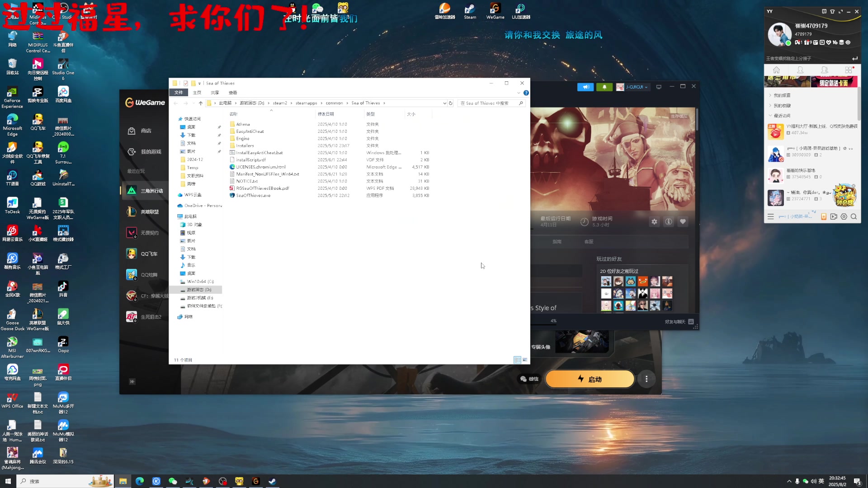The image size is (868, 488).
Task: Click the green notification bell in Steam
Action: pos(604,87)
